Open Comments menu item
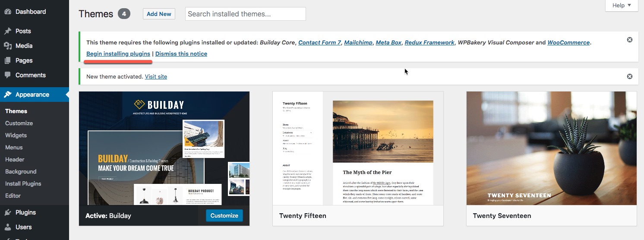 pyautogui.click(x=35, y=75)
